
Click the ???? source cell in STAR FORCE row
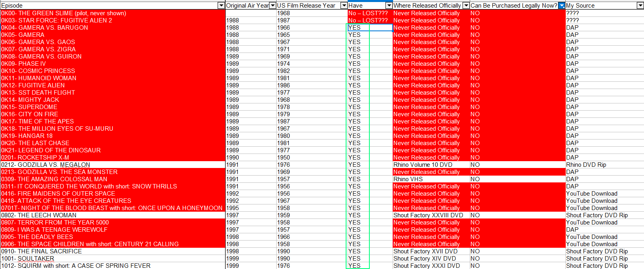coord(605,20)
